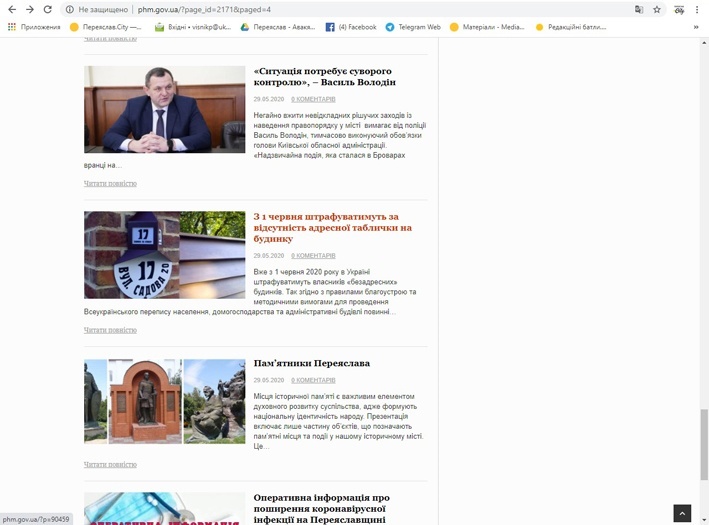Read more of the Василь Володін article
The width and height of the screenshot is (709, 525).
click(110, 183)
